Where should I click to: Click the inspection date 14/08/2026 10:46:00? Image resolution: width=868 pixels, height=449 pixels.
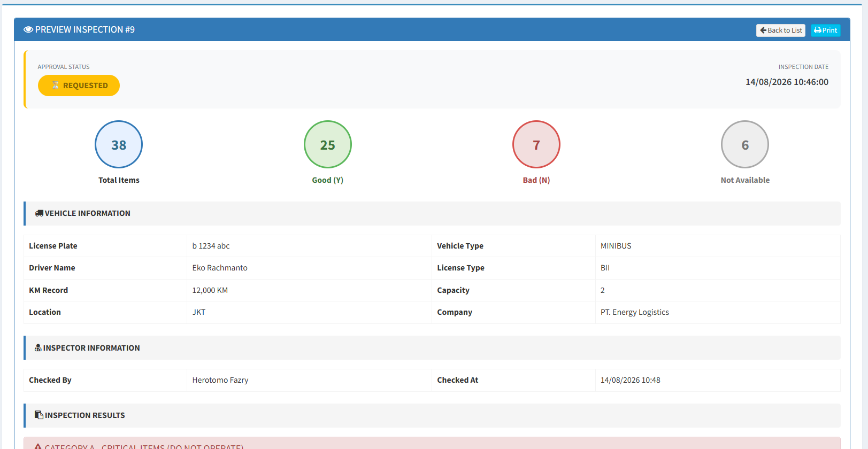787,82
